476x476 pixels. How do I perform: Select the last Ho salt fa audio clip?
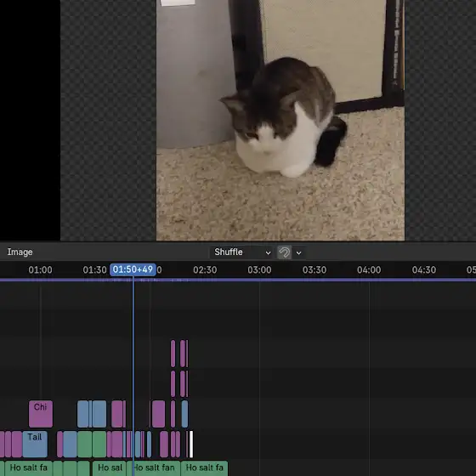click(x=204, y=468)
